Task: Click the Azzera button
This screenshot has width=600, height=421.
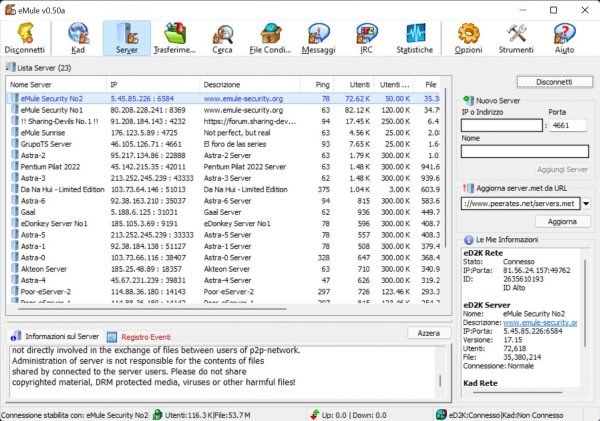Action: (x=429, y=333)
